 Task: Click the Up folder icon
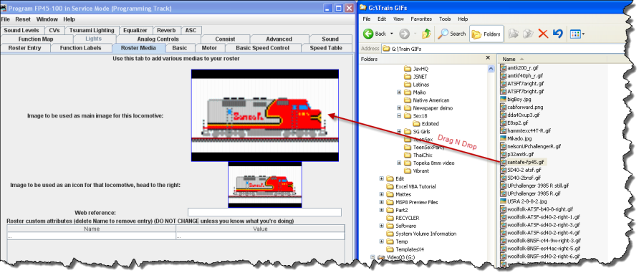click(x=427, y=34)
